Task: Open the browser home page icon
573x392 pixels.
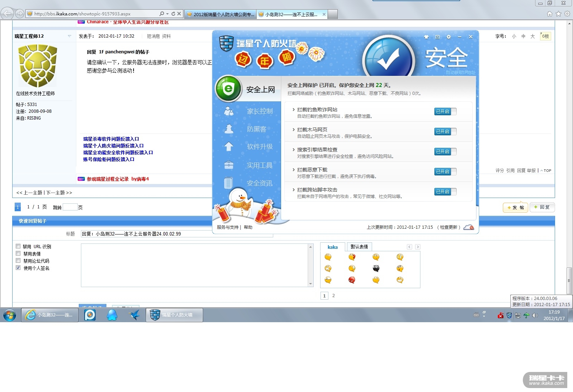Action: coord(550,14)
